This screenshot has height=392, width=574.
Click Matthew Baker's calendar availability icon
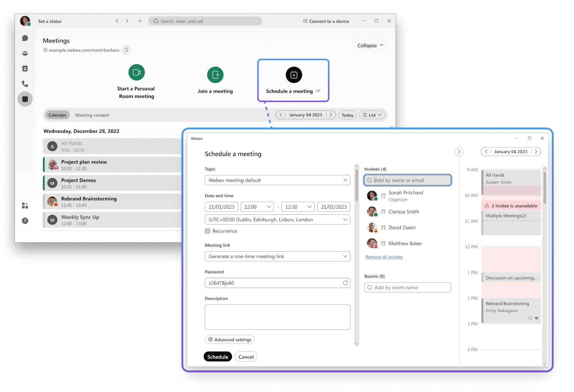click(383, 244)
